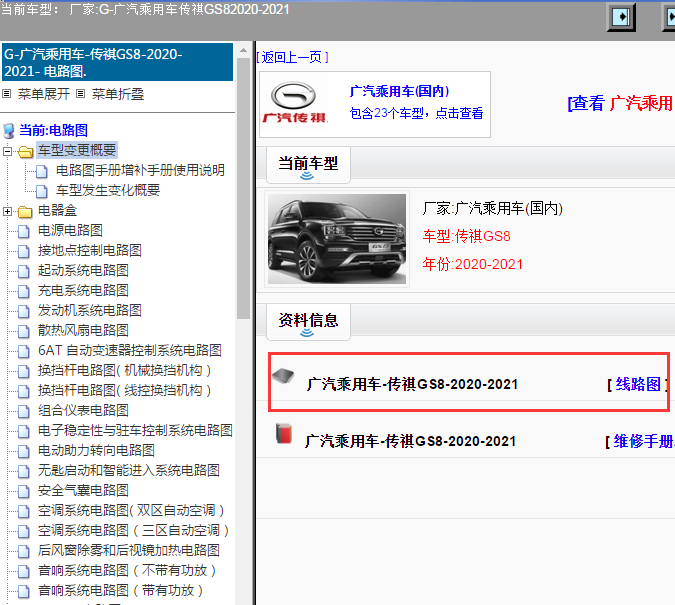Select the 当前车型 tab header
Viewport: 675px width, 605px height.
(308, 164)
